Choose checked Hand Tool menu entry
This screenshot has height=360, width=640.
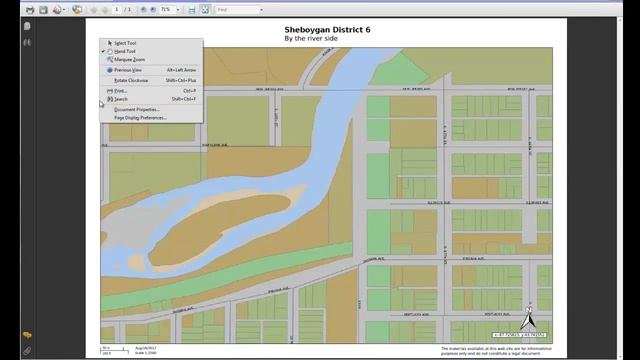coord(151,51)
